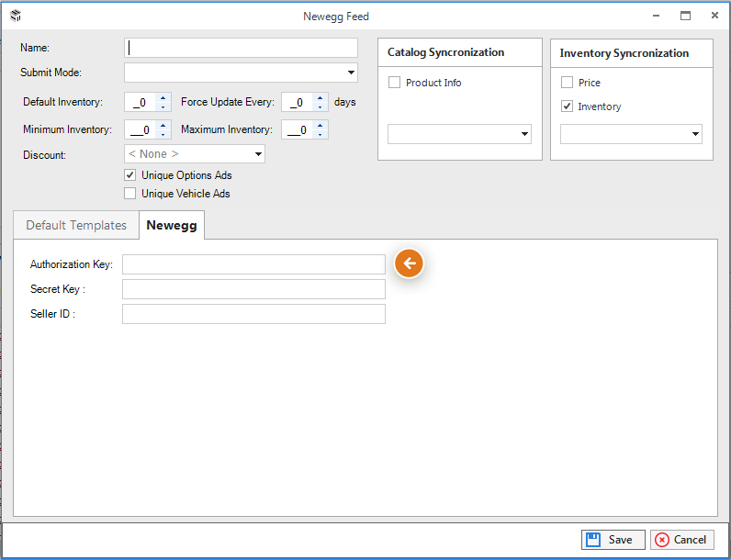Viewport: 731px width, 560px height.
Task: Click the Force Update Every number field
Action: (298, 102)
